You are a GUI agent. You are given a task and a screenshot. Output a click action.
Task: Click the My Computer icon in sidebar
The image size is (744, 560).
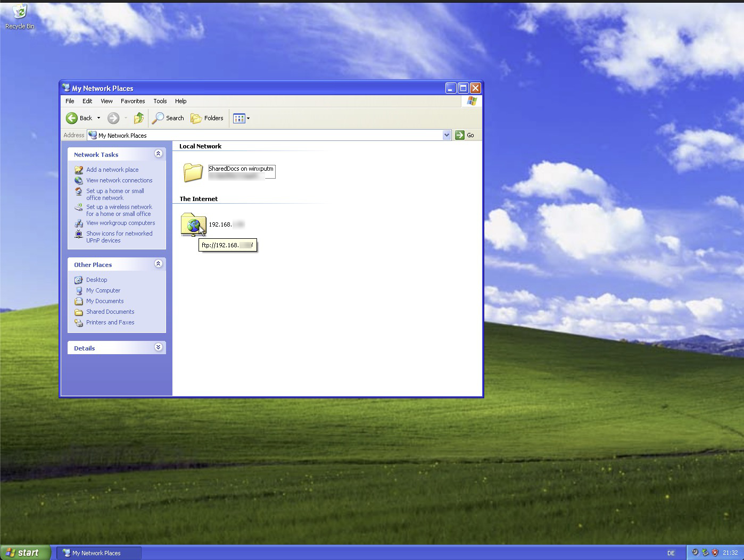79,290
